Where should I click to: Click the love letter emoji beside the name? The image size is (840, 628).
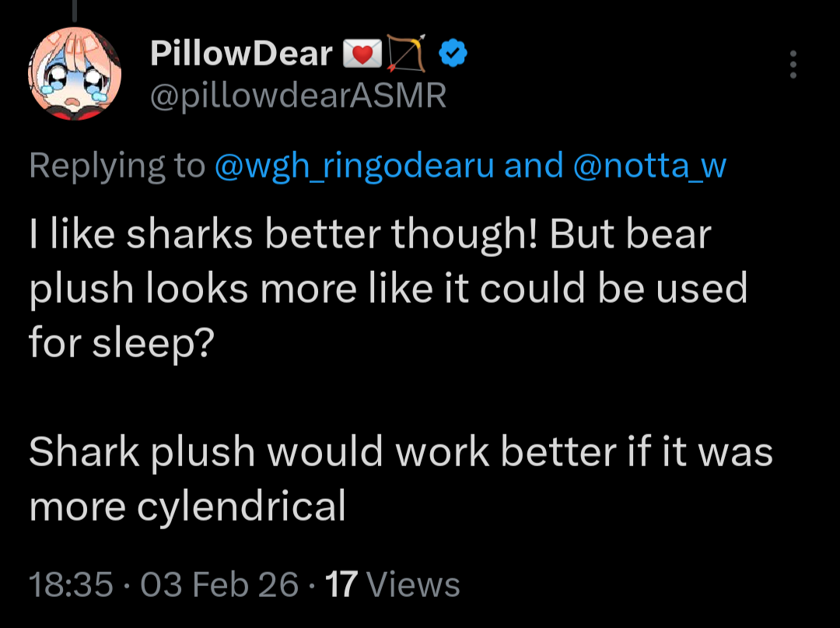358,54
